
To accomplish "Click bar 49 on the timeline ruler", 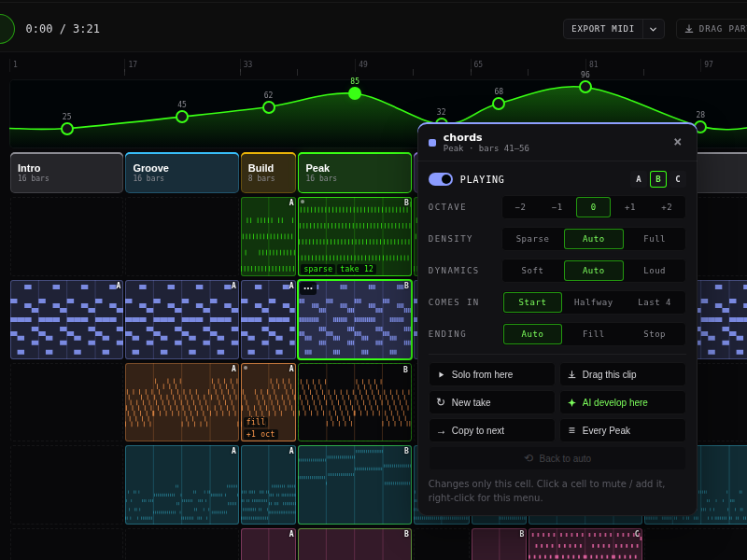I will [x=363, y=64].
